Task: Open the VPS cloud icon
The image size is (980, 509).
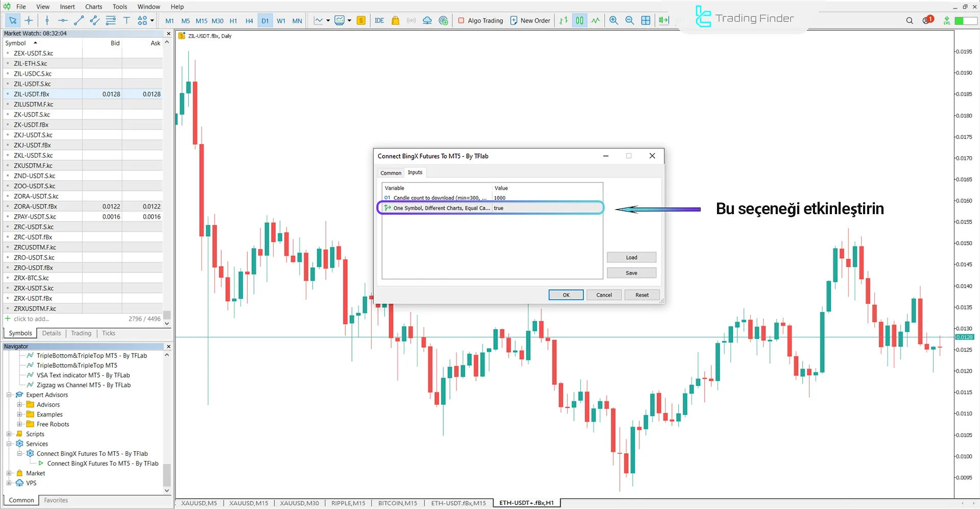Action: point(427,20)
